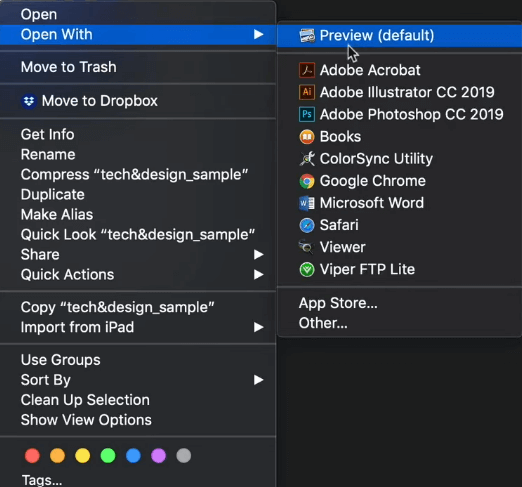The width and height of the screenshot is (522, 487).
Task: Apply the green tag color
Action: pyautogui.click(x=108, y=456)
